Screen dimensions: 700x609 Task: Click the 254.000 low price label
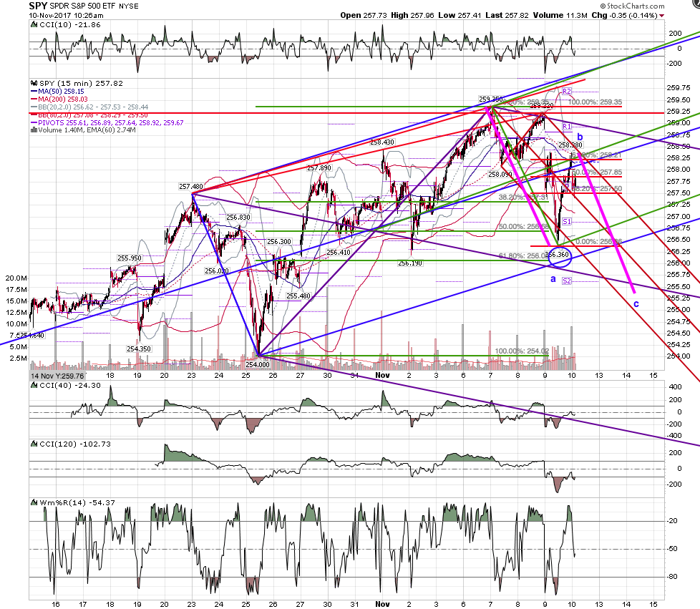tap(258, 364)
